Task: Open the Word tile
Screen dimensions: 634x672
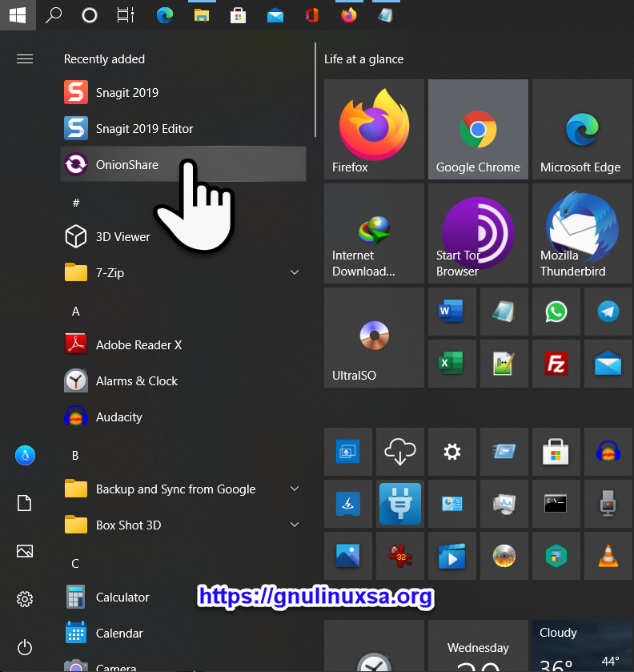Action: point(452,311)
